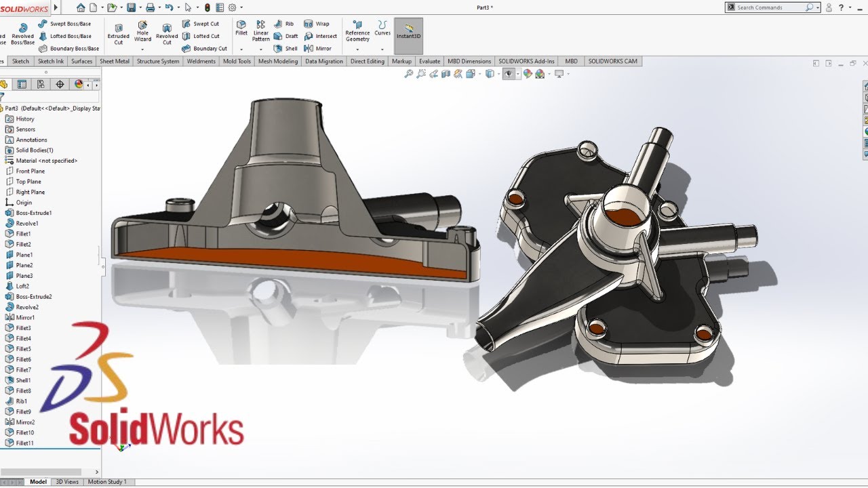Choose Boundary Boss/Base tool
This screenshot has width=868, height=488.
[x=68, y=49]
